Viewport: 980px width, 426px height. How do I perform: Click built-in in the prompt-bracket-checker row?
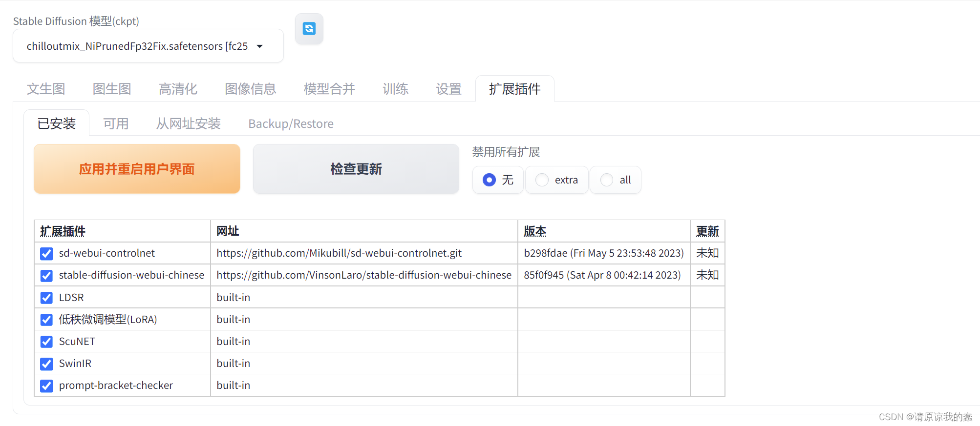[234, 385]
